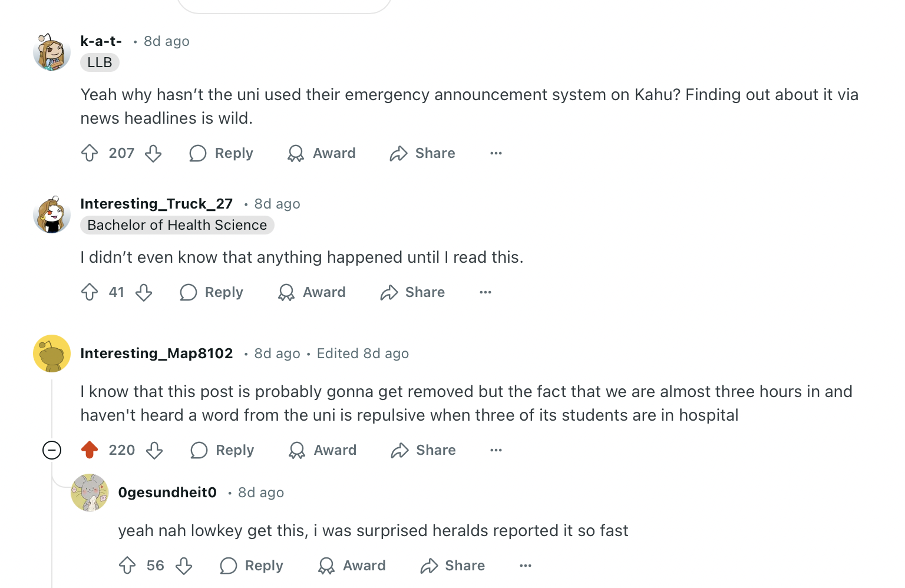The width and height of the screenshot is (905, 588).
Task: Reply to 0gesundheit0's comment
Action: (251, 566)
